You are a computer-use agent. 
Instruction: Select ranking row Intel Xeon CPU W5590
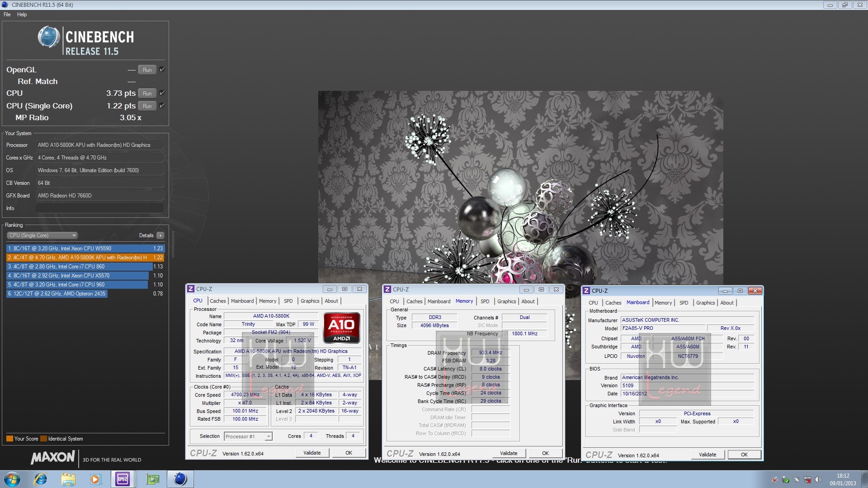click(85, 249)
